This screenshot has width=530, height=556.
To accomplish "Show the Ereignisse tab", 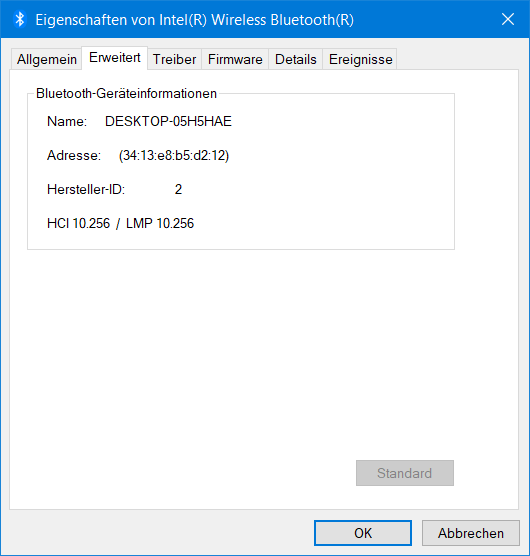I will tap(360, 59).
